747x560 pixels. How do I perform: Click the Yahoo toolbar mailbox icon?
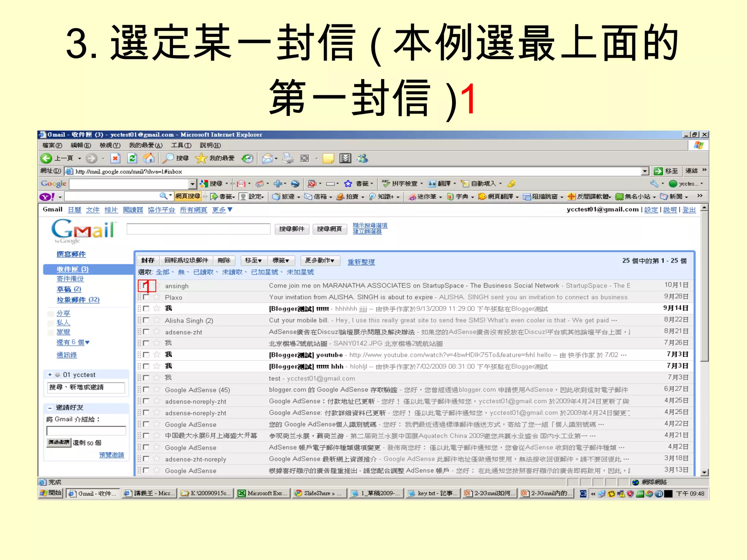[309, 197]
